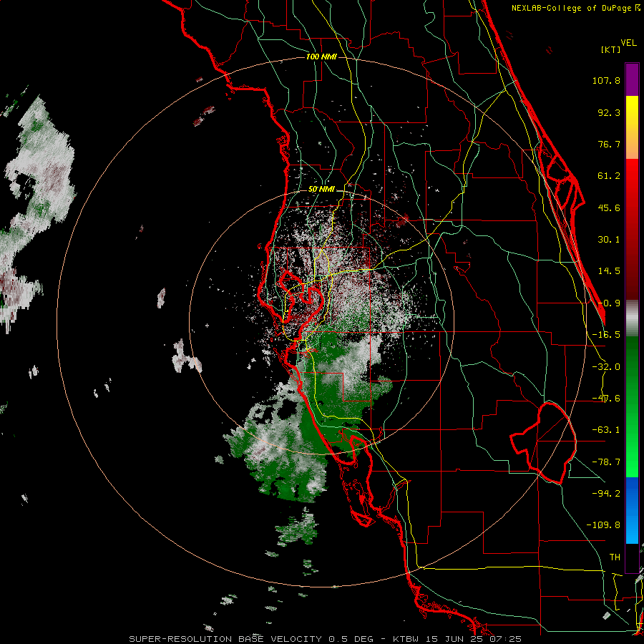Click the purple segment of the color bar
Viewport: 644px width, 644px height.
click(x=632, y=80)
